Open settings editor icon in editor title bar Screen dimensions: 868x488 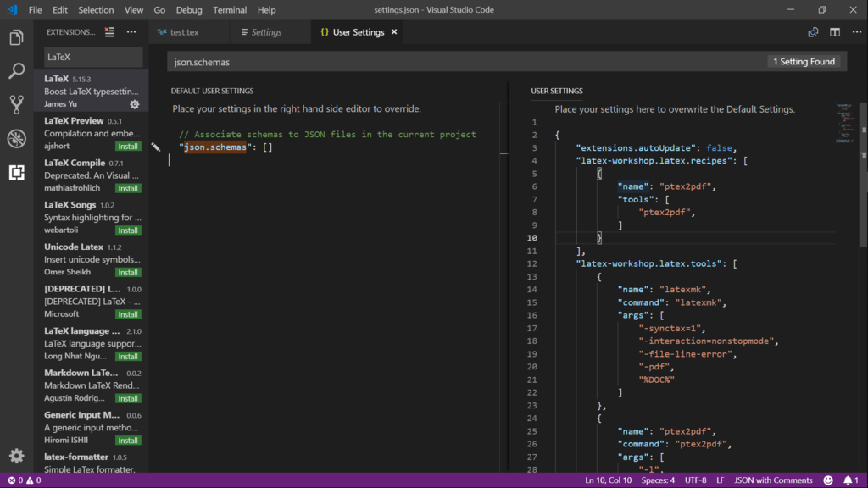click(813, 32)
